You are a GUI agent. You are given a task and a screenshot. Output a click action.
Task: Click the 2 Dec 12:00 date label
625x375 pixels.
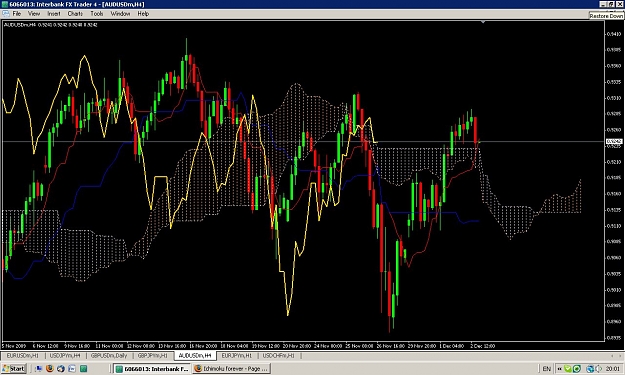tap(483, 346)
